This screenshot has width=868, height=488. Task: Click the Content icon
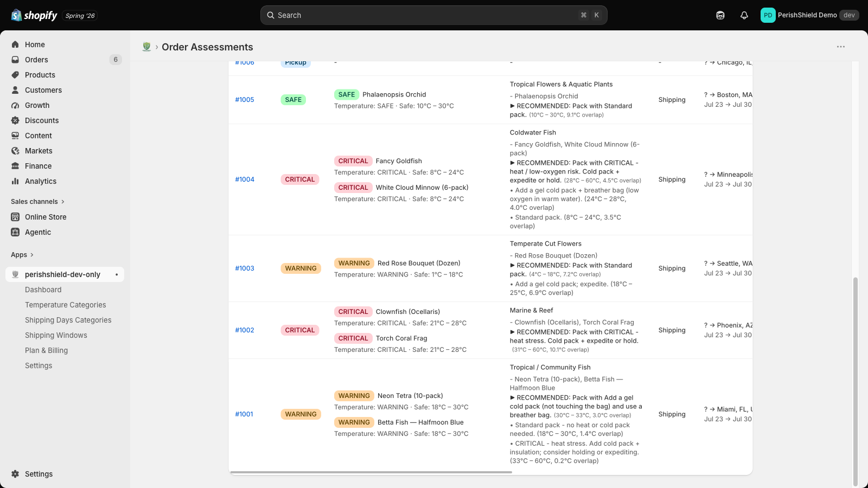click(15, 136)
